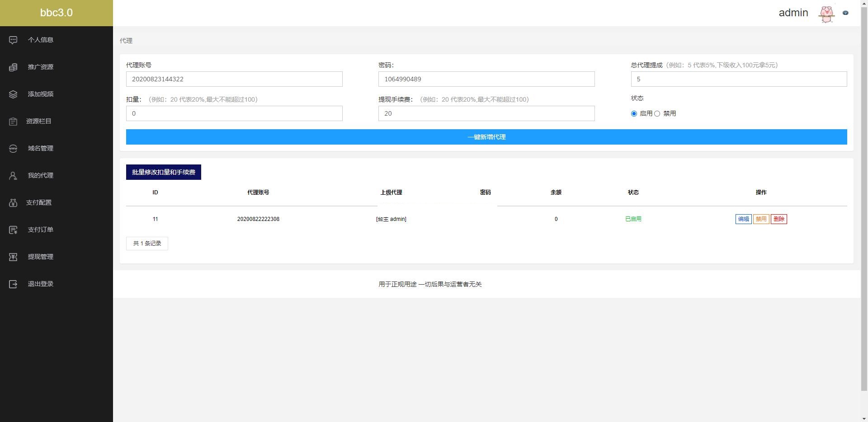Click the 支付配置 money bag icon
868x422 pixels.
13,203
